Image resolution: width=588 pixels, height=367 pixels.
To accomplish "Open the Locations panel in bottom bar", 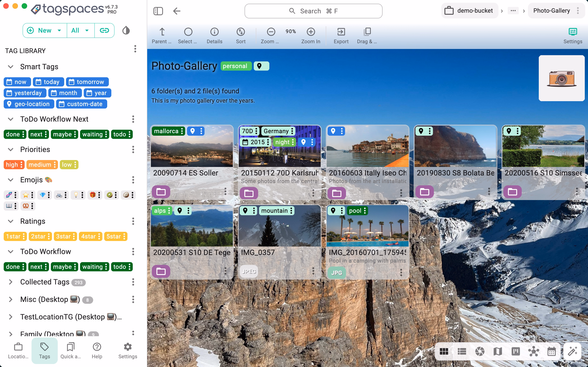I will [x=18, y=350].
